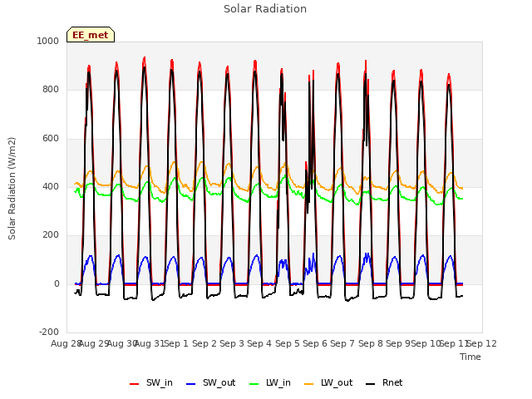The image size is (532, 399).
Task: Toggle the LW_in legend entry
Action: click(270, 382)
